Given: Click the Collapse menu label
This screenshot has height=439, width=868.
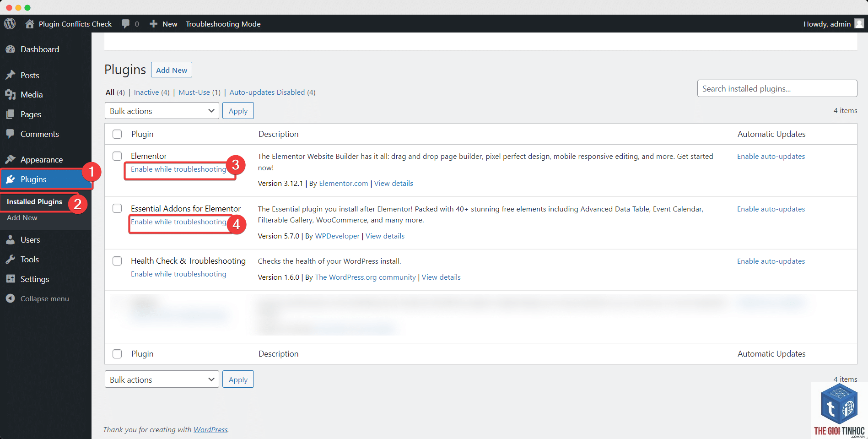Looking at the screenshot, I should point(45,299).
